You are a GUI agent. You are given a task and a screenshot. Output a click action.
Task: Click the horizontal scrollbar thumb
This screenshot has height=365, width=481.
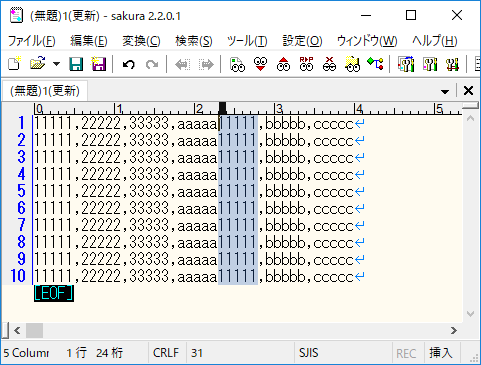pos(34,330)
